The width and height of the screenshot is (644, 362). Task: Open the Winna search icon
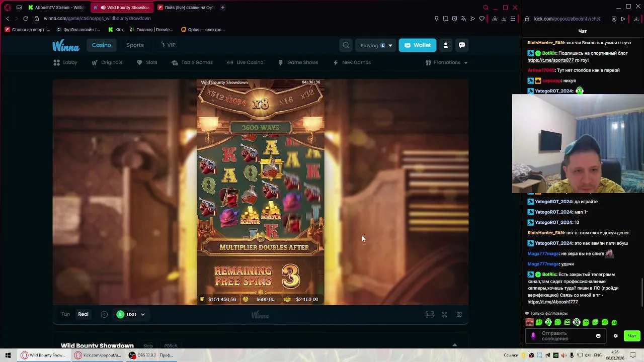point(346,45)
